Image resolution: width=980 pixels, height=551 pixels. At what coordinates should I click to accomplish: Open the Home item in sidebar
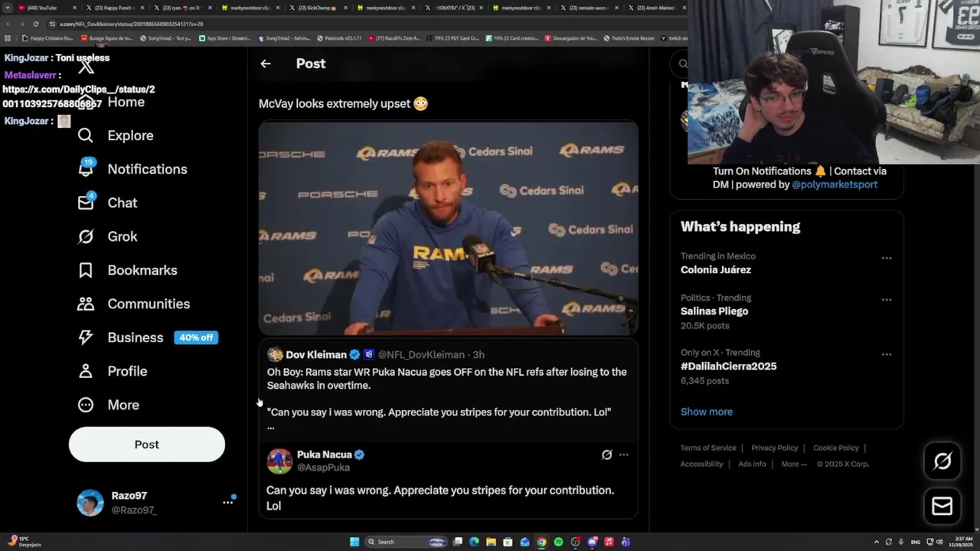(x=111, y=102)
